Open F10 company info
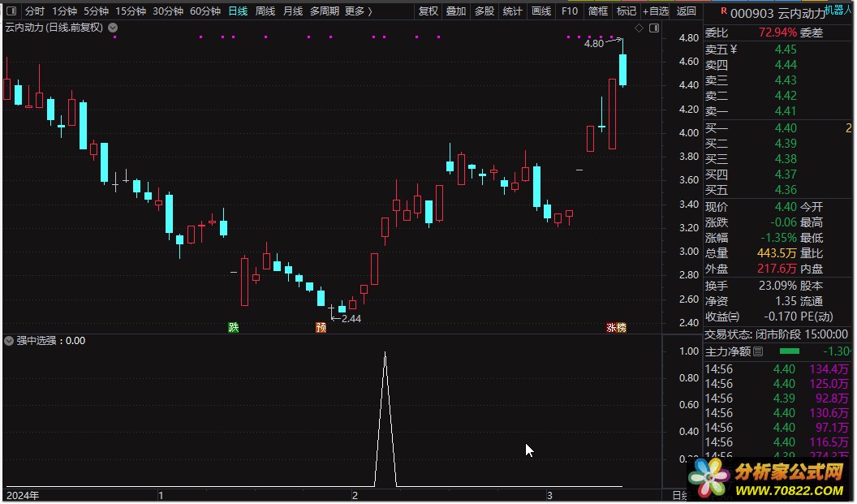Screen dimensions: 857x504 click(x=570, y=11)
